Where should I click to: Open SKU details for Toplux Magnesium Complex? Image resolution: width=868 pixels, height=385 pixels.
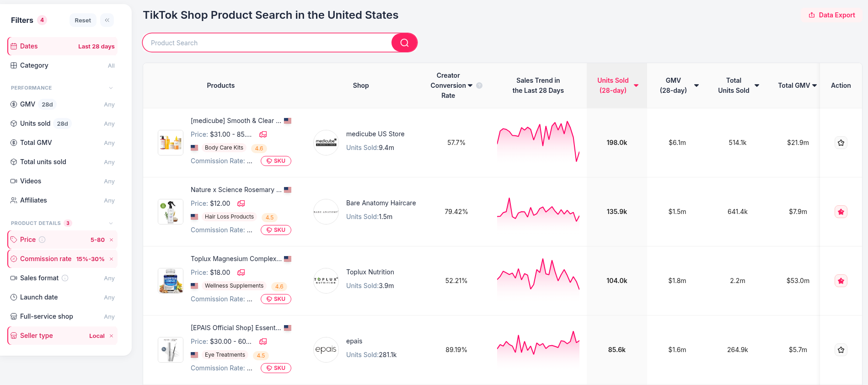(x=276, y=299)
